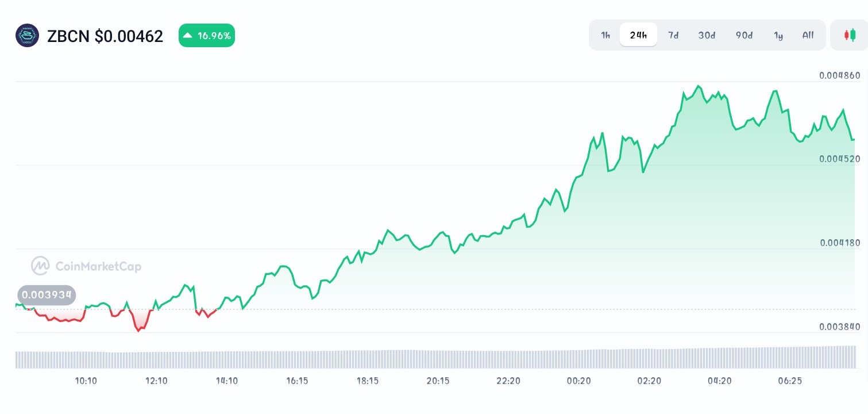Click the 16.96% change badge
Viewport: 868px width, 414px height.
[207, 36]
